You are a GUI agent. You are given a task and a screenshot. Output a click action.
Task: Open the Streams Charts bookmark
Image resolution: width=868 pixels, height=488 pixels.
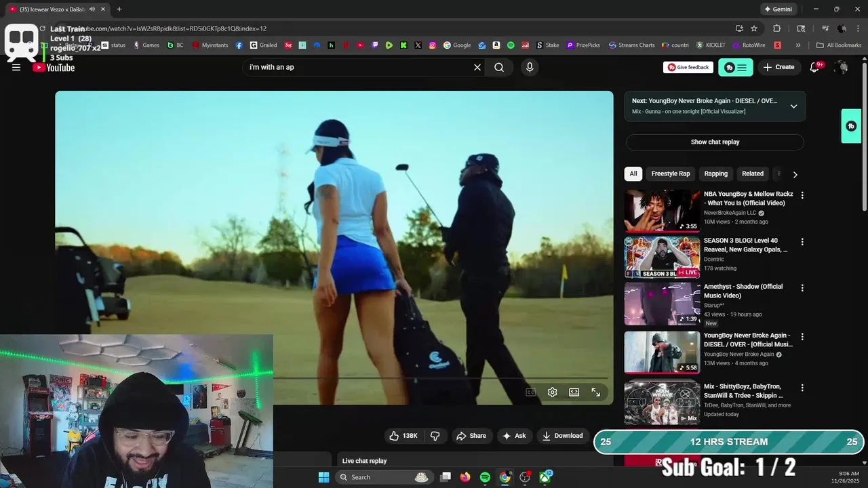coord(631,45)
